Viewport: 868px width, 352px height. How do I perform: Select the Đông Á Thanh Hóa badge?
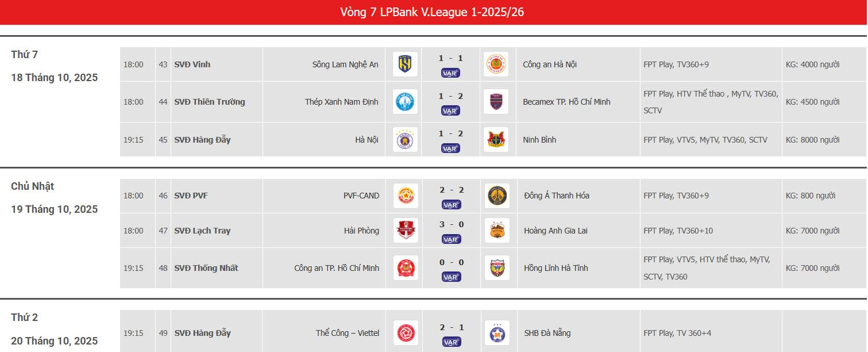[x=497, y=196]
